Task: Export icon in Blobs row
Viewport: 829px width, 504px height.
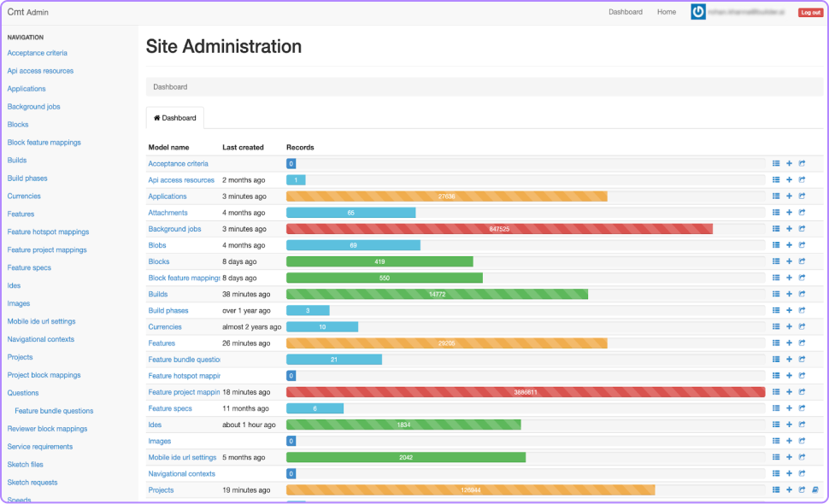Action: pyautogui.click(x=802, y=246)
